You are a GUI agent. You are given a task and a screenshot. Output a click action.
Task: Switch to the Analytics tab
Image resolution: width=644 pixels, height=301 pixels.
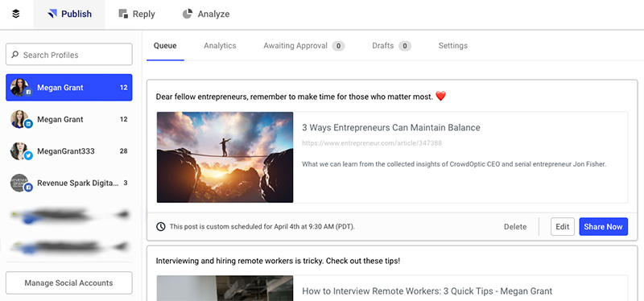[x=220, y=46]
